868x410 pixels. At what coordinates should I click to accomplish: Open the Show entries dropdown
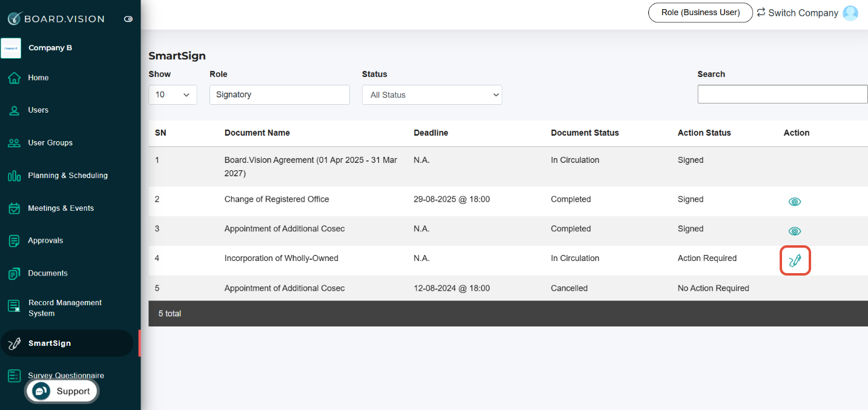pyautogui.click(x=173, y=94)
